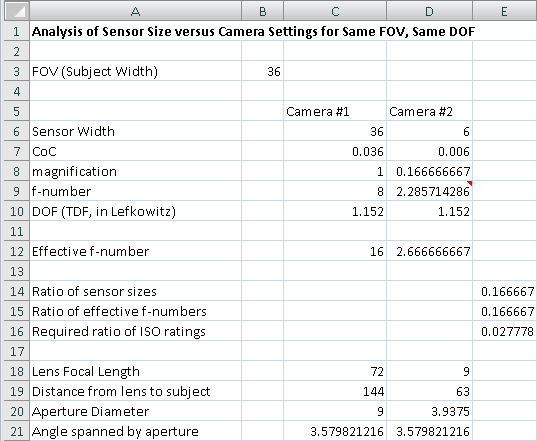The height and width of the screenshot is (441, 537).
Task: Click the Camera #2 heading cell
Action: (430, 111)
